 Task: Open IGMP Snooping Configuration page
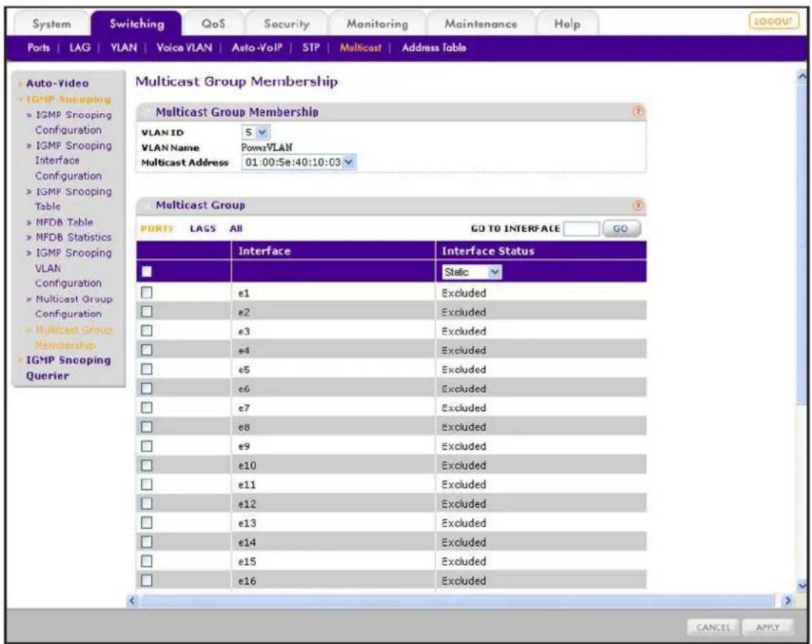coord(72,122)
